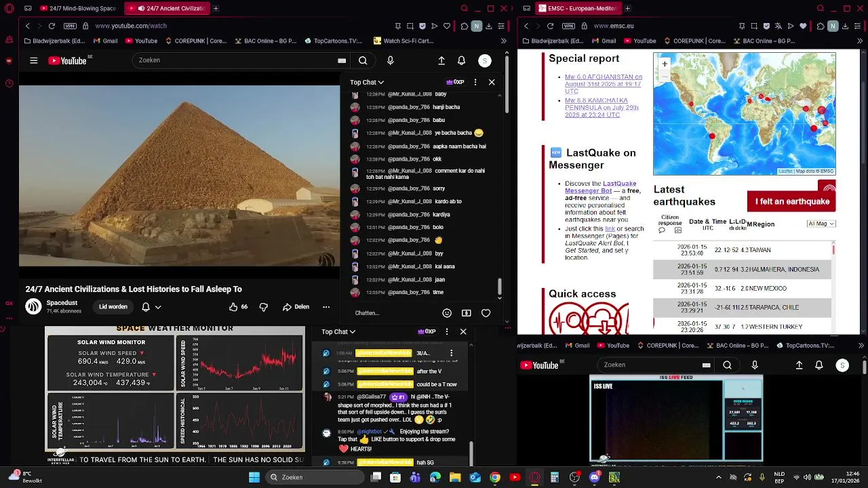The width and height of the screenshot is (868, 488).
Task: Click the earthquake list scrollbar
Action: click(833, 249)
